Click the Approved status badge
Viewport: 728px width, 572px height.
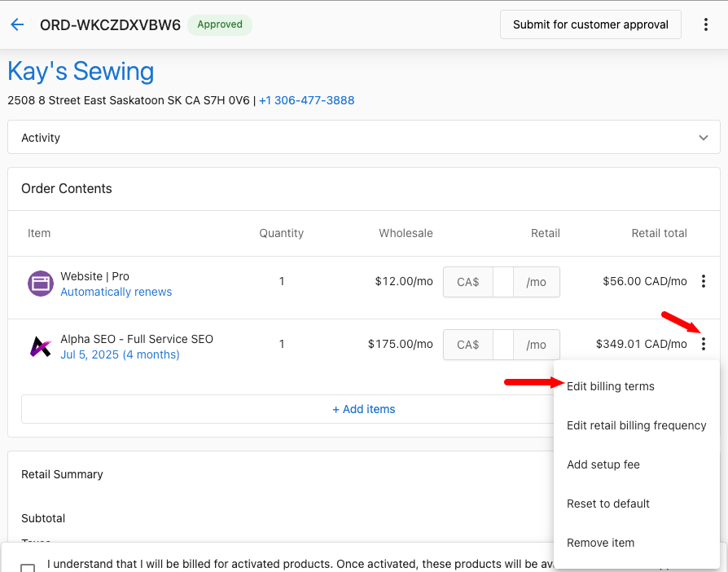[x=220, y=24]
